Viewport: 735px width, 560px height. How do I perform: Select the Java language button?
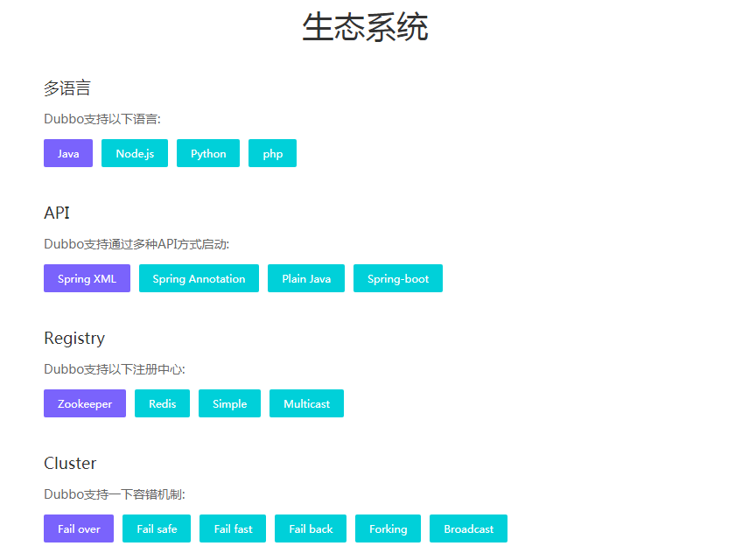(x=68, y=153)
